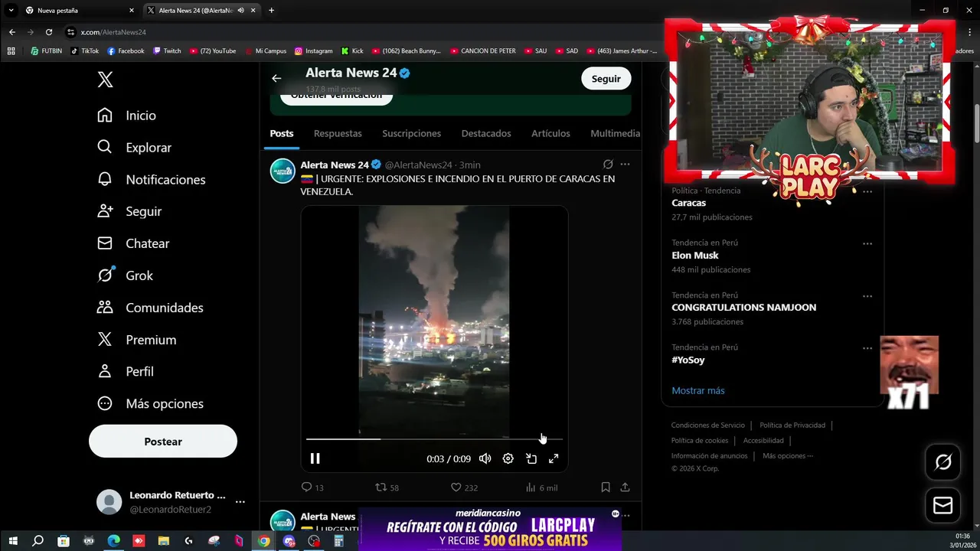Open Chatear messages
Screen dimensions: 980x551
[x=133, y=244]
